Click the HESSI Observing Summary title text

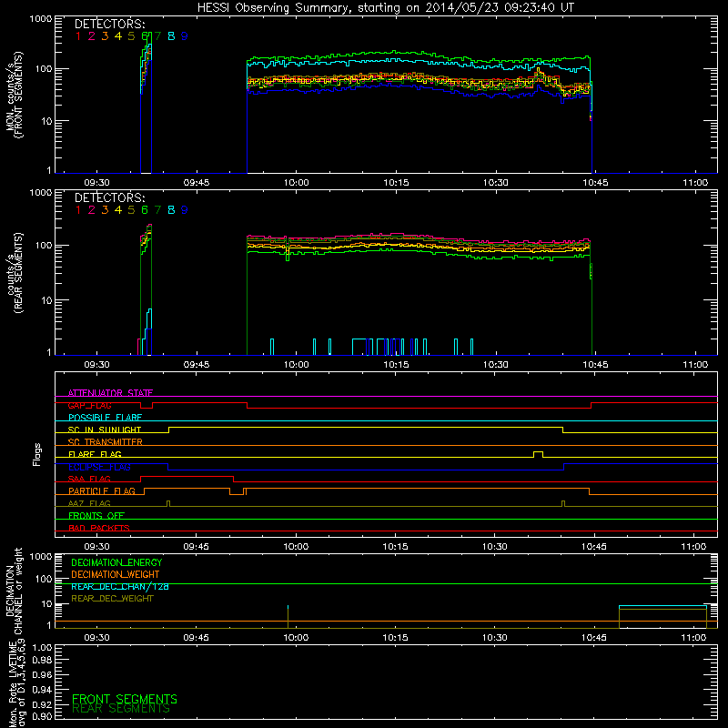386,8
